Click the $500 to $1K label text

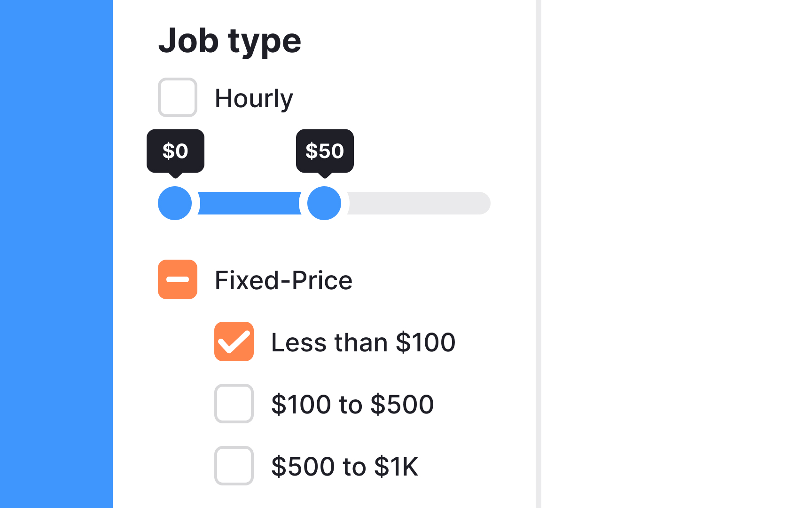[x=344, y=466]
